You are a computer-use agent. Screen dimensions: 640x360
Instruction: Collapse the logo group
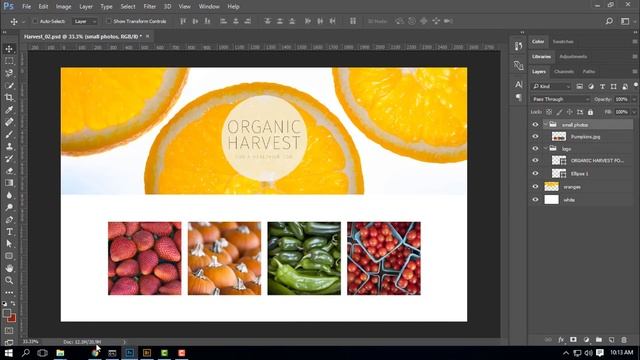(x=545, y=149)
